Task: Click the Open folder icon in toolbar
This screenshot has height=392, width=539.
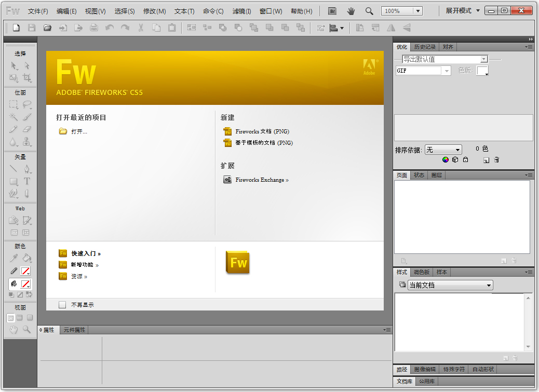Action: pyautogui.click(x=47, y=28)
